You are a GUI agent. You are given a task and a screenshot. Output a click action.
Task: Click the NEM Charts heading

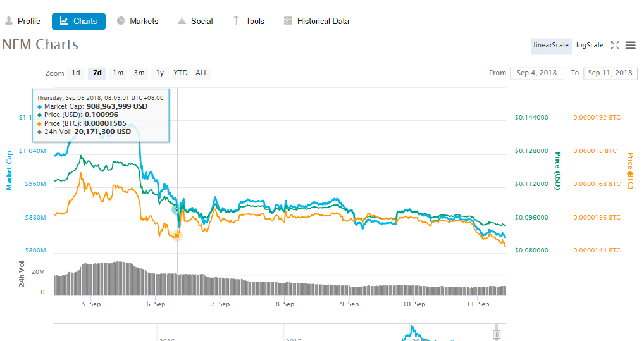[x=40, y=44]
